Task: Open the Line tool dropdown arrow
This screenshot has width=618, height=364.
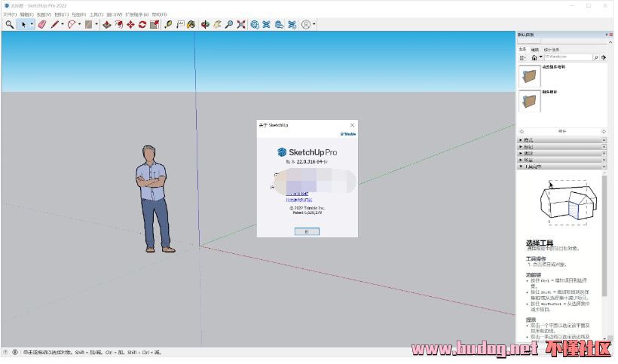Action: (x=63, y=24)
